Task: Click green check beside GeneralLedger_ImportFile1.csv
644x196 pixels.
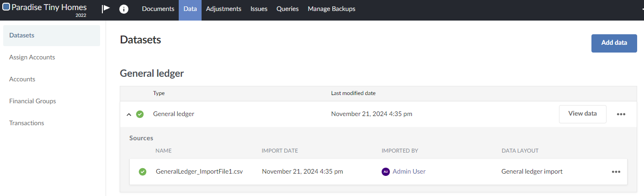Action: click(143, 172)
